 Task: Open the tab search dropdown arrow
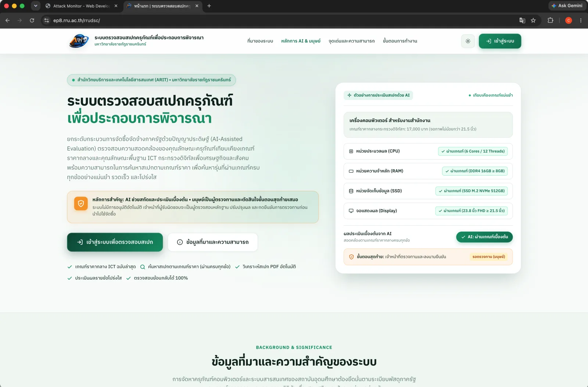click(36, 6)
